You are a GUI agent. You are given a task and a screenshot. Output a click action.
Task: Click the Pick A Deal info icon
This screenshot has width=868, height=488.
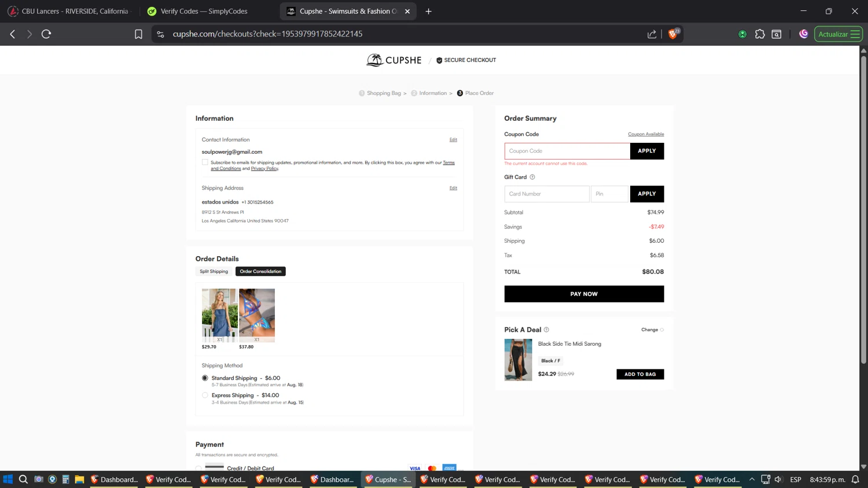tap(546, 330)
